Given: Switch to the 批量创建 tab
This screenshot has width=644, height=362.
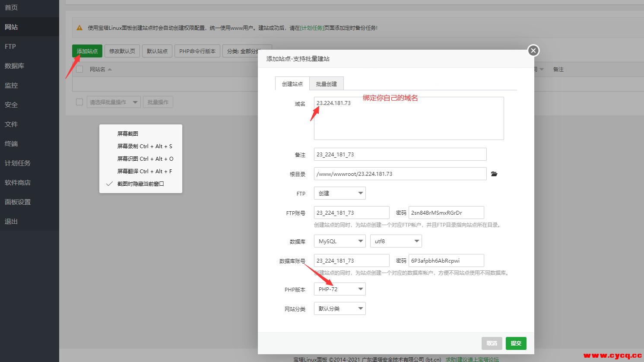Looking at the screenshot, I should (x=326, y=84).
